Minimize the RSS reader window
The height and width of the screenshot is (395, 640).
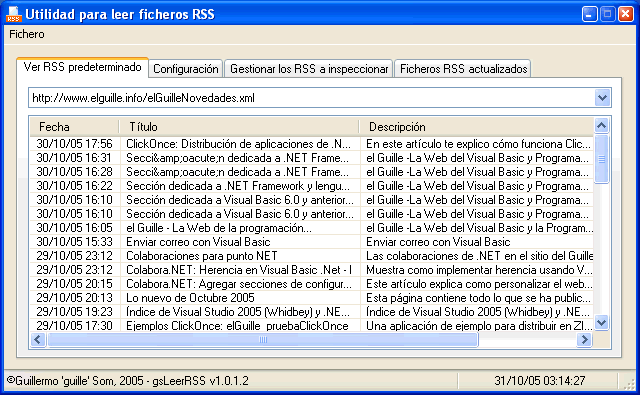[589, 14]
